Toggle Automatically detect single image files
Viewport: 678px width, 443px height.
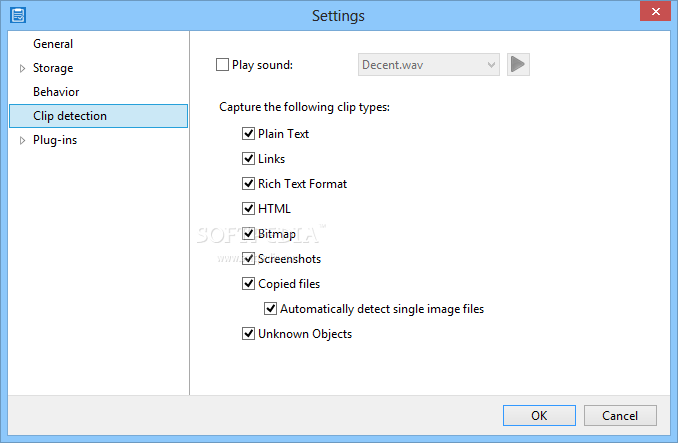point(271,309)
